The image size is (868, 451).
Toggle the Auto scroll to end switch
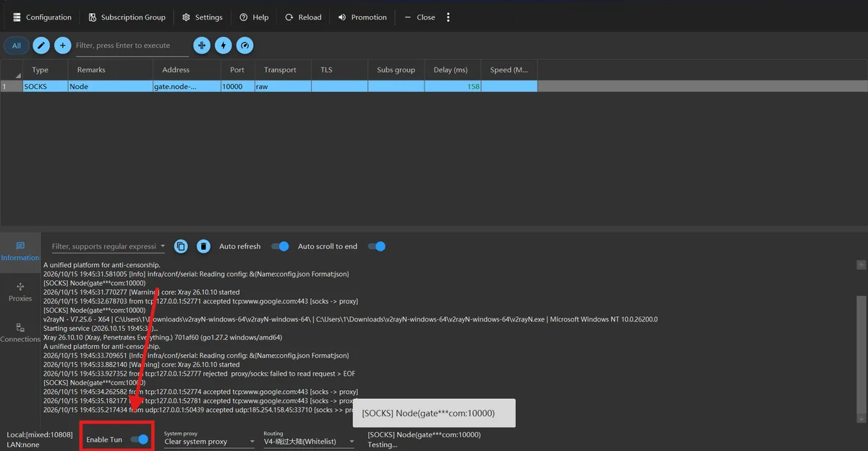point(377,246)
